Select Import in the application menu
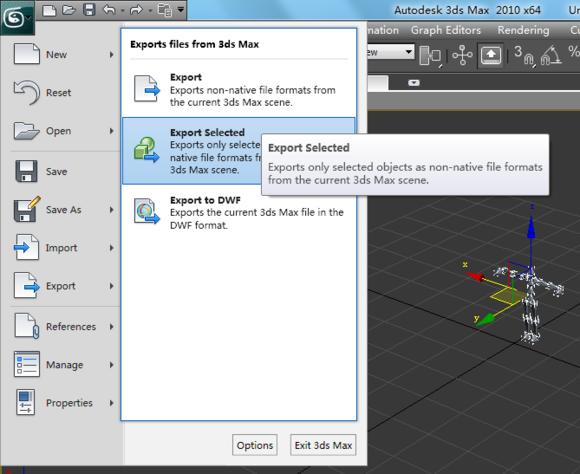The width and height of the screenshot is (580, 474). point(64,248)
